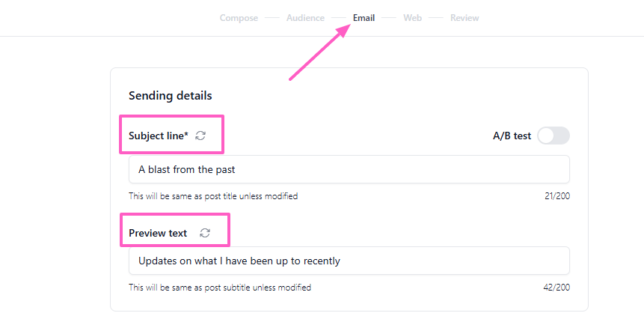The image size is (644, 316).
Task: Click the "Sending details" heading
Action: click(171, 96)
